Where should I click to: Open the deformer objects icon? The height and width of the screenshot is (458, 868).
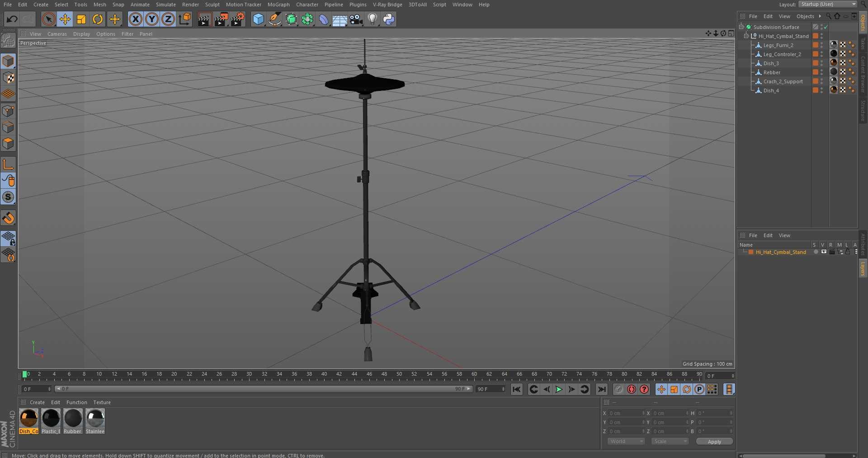pos(324,19)
